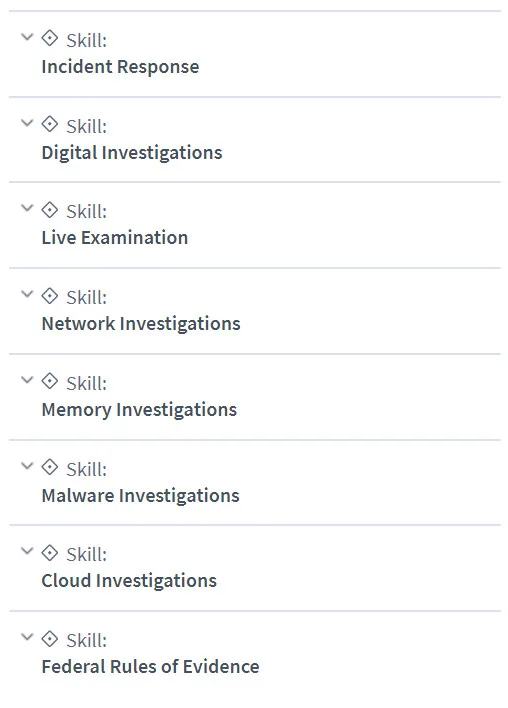Click the diamond skill icon beside Live Examination
The image size is (508, 708).
pos(50,210)
